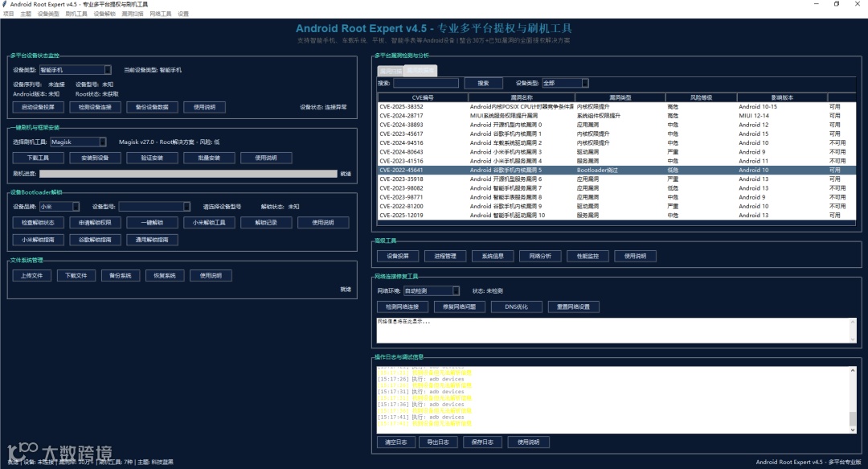Click the vulnerability search input field

click(x=426, y=83)
